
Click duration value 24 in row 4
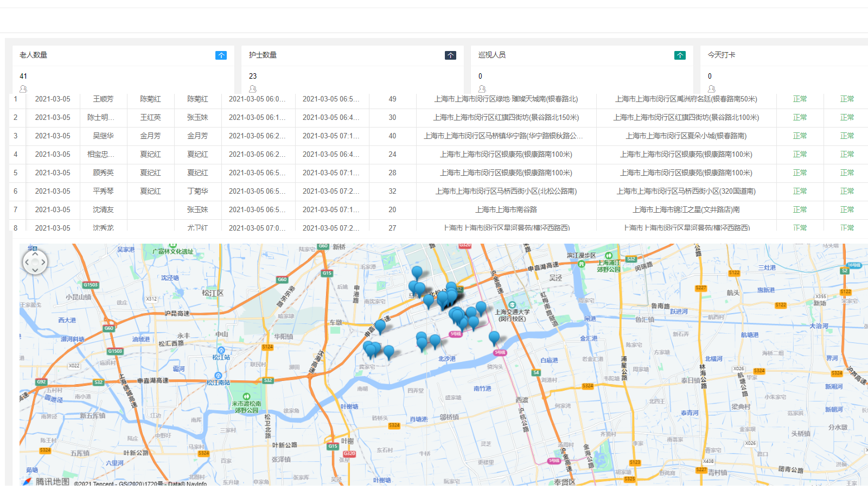point(392,154)
